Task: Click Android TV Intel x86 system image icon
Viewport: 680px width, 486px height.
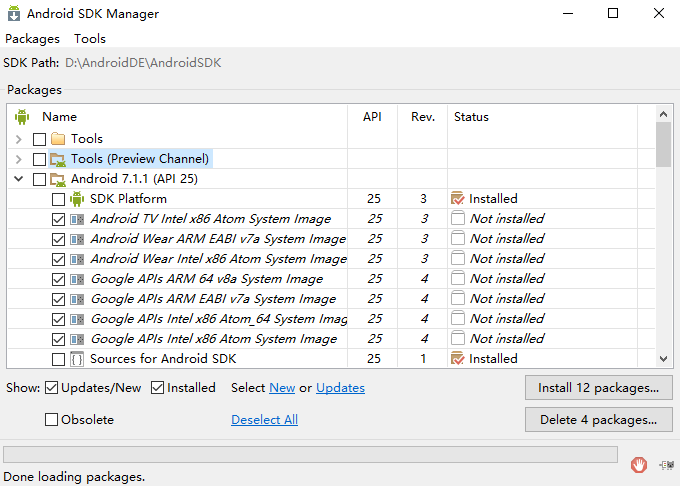Action: tap(77, 219)
